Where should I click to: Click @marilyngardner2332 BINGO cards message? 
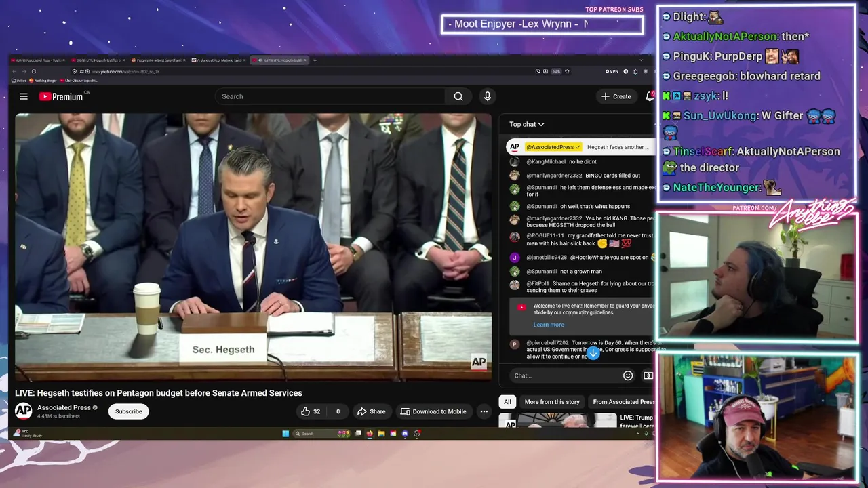pos(583,176)
